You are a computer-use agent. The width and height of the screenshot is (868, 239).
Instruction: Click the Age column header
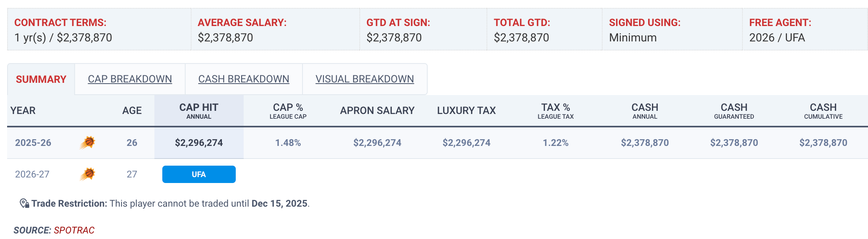click(x=132, y=111)
